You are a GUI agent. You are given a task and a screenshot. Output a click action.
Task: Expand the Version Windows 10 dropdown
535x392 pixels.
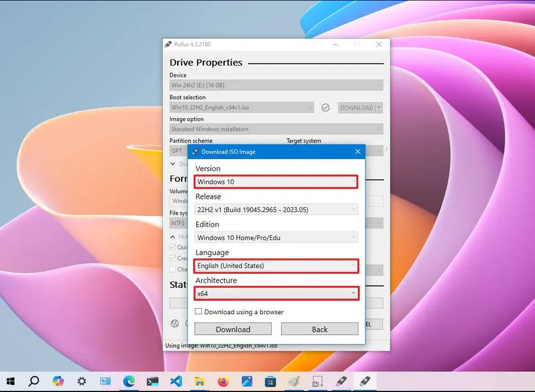pyautogui.click(x=276, y=182)
